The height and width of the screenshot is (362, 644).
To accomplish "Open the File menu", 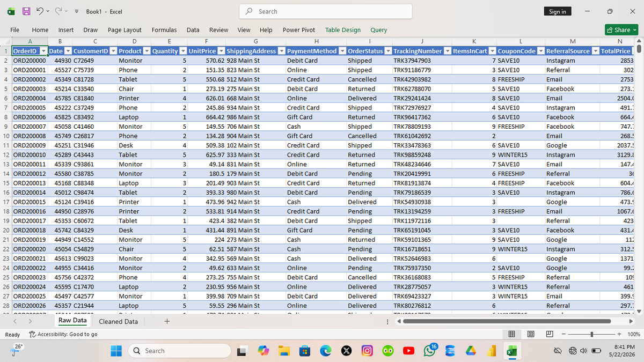I will click(x=15, y=30).
